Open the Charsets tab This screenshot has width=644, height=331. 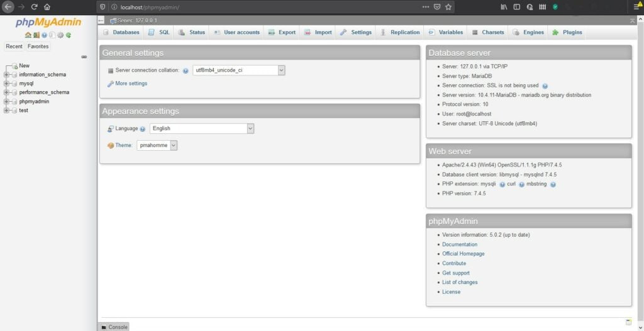(x=488, y=33)
